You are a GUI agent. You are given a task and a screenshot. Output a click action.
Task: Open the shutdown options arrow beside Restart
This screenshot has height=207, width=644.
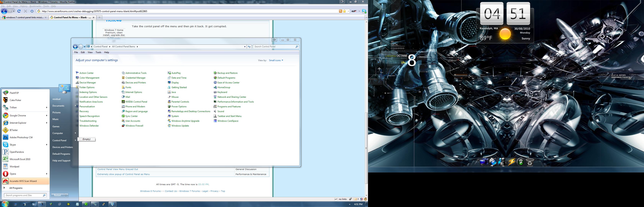[66, 195]
